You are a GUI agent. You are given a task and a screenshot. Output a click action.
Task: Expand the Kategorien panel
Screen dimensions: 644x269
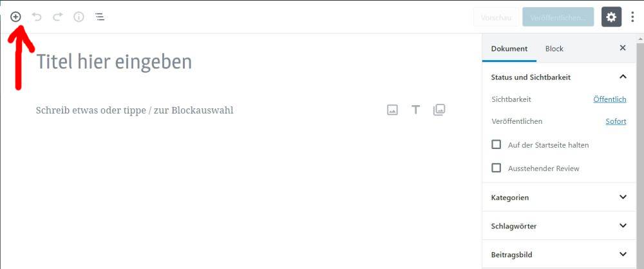point(622,197)
